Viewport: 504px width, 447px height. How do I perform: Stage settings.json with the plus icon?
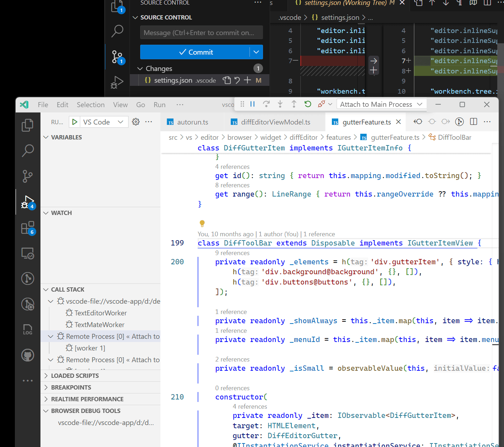pyautogui.click(x=247, y=80)
